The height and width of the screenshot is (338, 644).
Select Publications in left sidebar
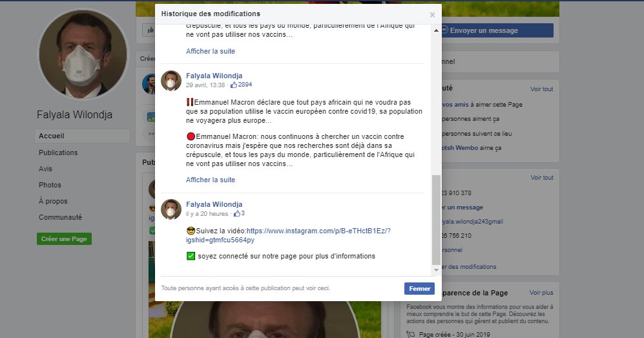click(58, 153)
